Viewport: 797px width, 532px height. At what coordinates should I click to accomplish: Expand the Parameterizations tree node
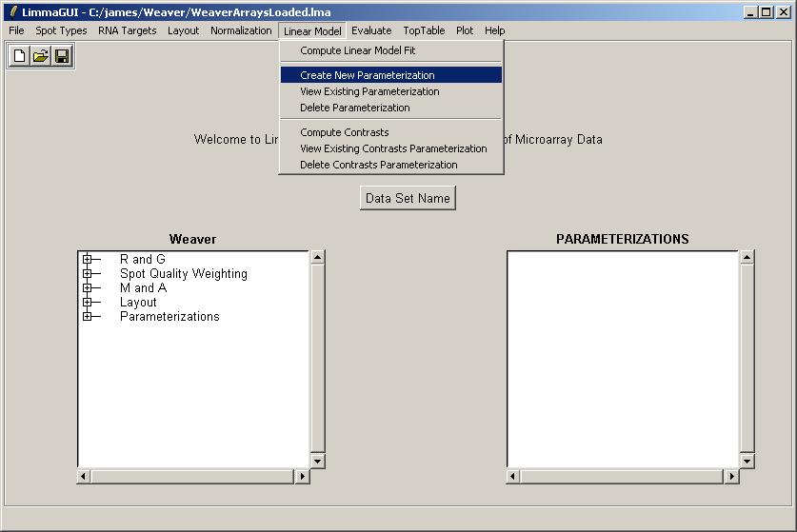[x=88, y=317]
